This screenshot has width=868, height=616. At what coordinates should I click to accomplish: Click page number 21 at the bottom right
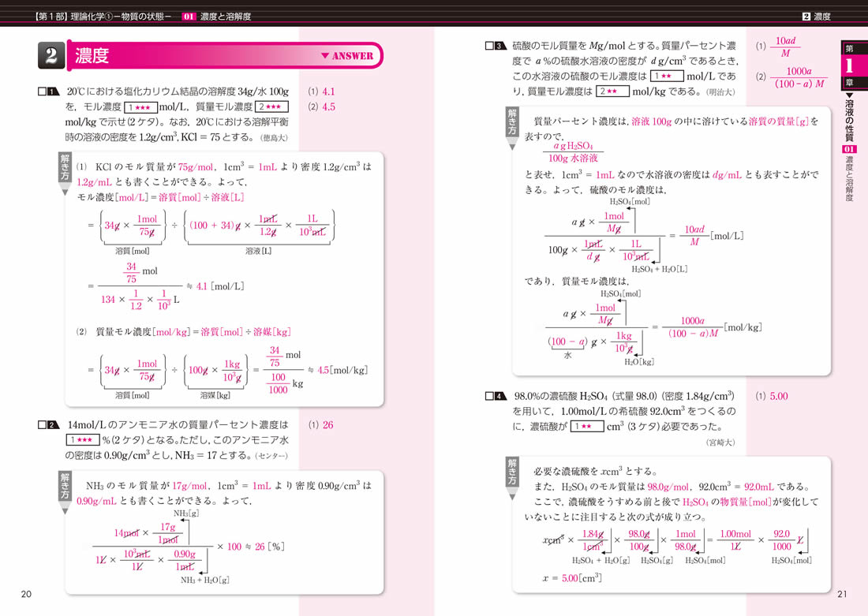pyautogui.click(x=840, y=594)
